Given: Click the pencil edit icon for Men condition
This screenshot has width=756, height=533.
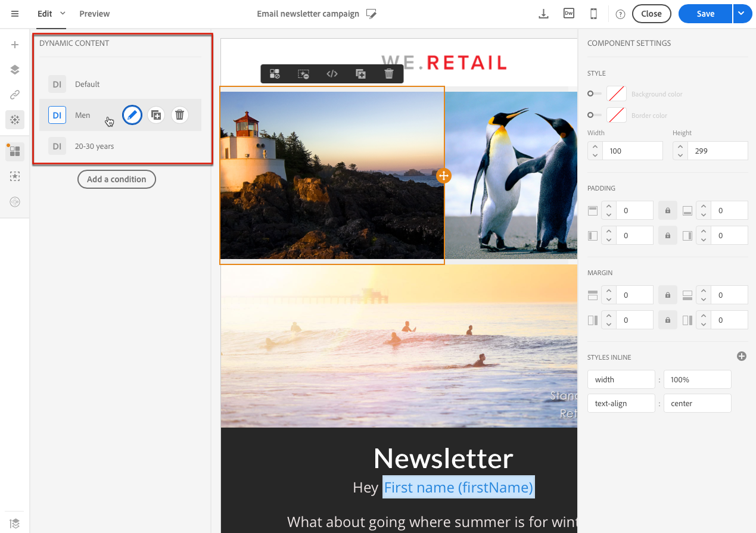Looking at the screenshot, I should pyautogui.click(x=132, y=115).
